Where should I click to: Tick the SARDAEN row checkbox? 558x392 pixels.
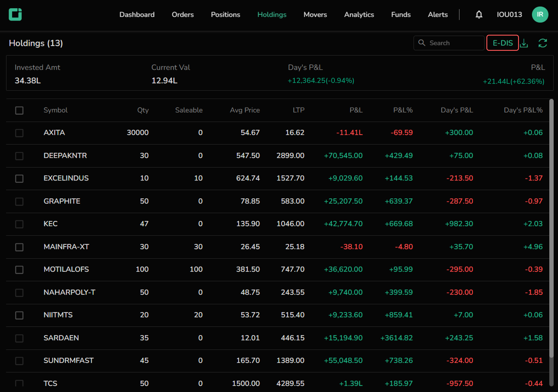point(19,338)
